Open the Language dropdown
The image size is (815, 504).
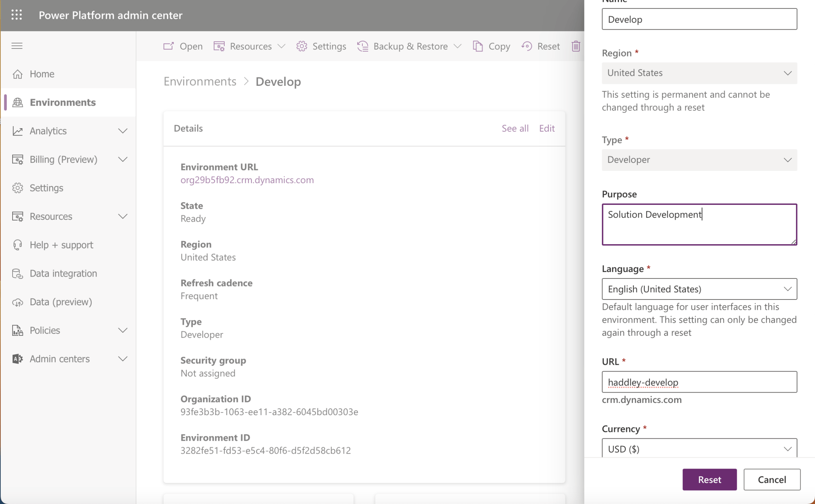point(699,289)
